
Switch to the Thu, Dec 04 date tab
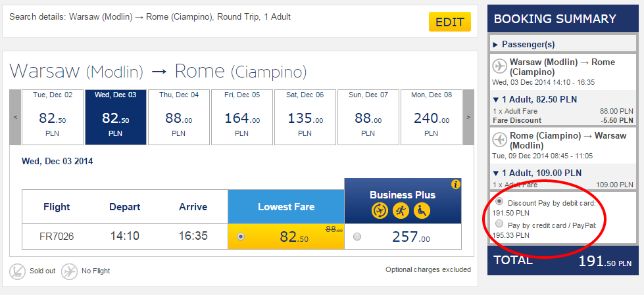tap(179, 117)
